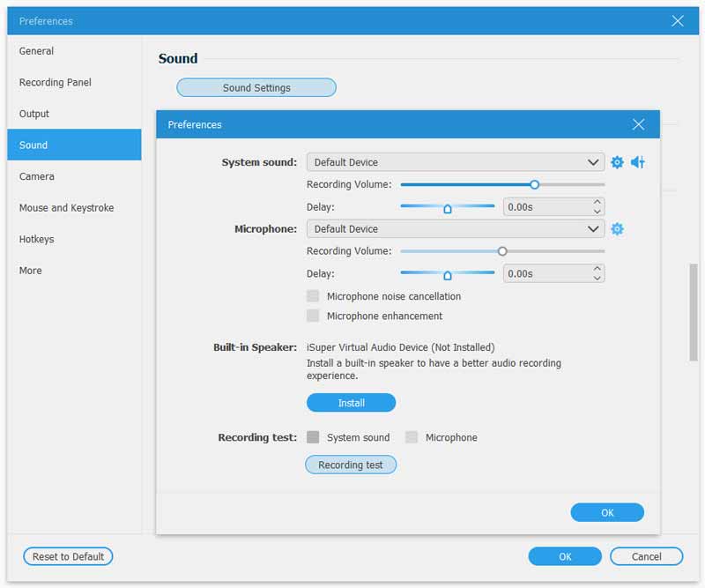Viewport: 705px width, 588px height.
Task: Expand the Microphone device dropdown
Action: coord(455,229)
